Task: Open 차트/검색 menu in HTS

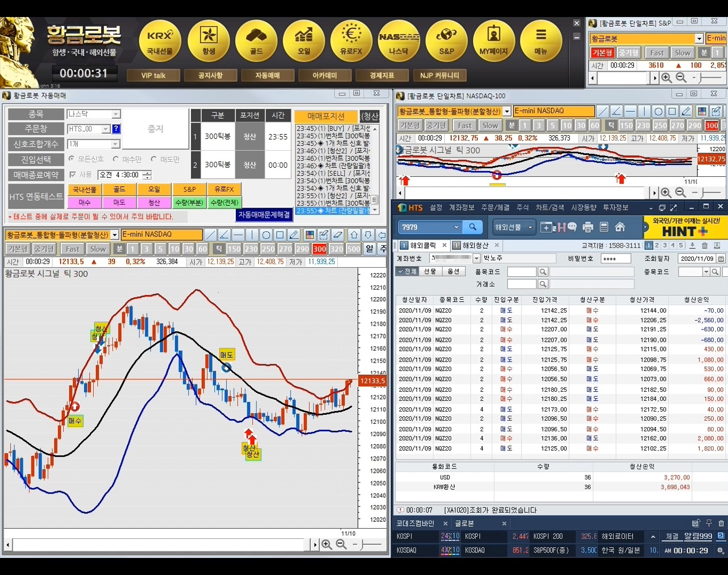Action: click(550, 207)
